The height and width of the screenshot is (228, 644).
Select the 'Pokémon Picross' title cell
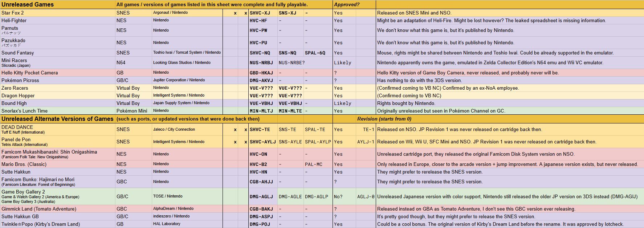[58, 80]
